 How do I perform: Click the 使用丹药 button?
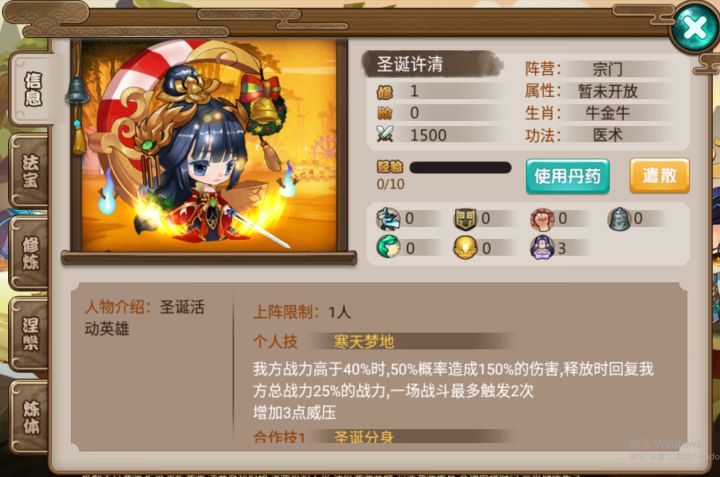point(568,176)
